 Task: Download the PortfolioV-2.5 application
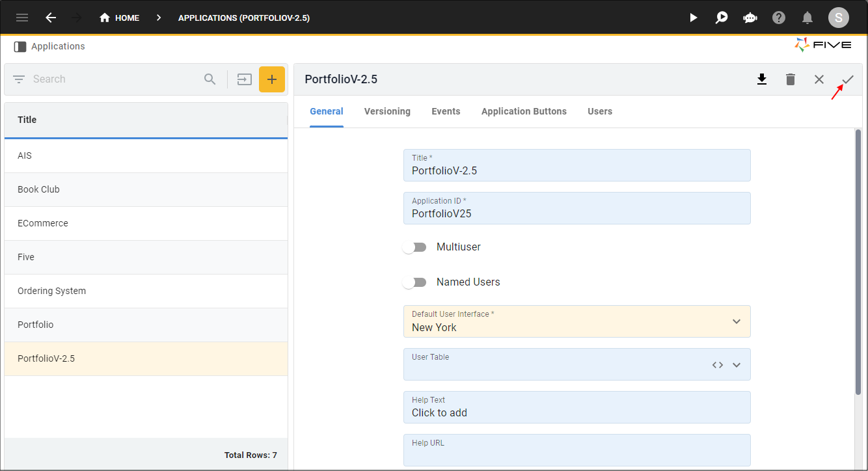click(x=762, y=79)
